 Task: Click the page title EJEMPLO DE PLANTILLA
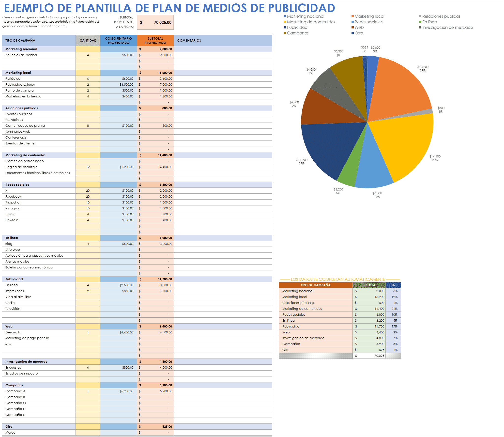point(169,8)
